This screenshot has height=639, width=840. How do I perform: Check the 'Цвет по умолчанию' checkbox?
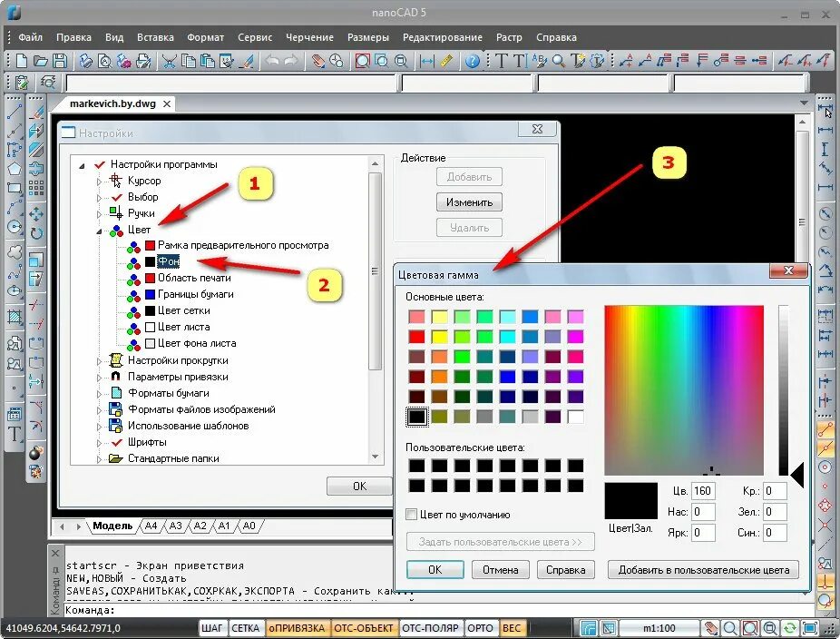412,515
